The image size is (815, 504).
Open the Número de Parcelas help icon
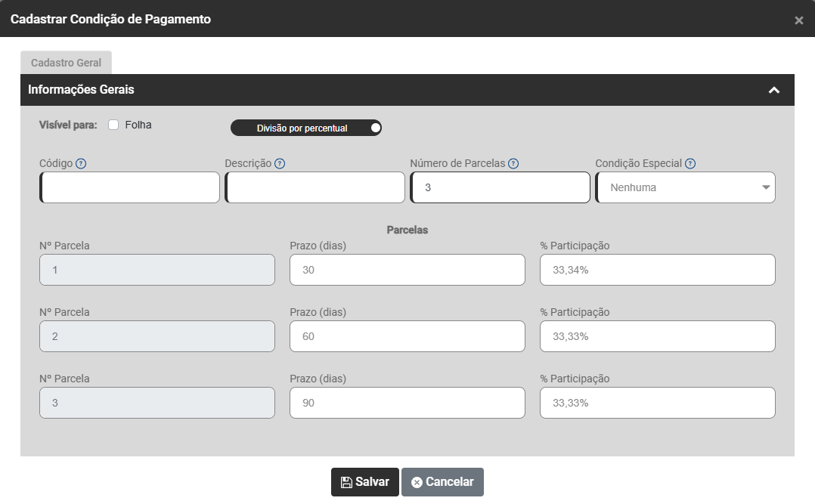point(513,164)
